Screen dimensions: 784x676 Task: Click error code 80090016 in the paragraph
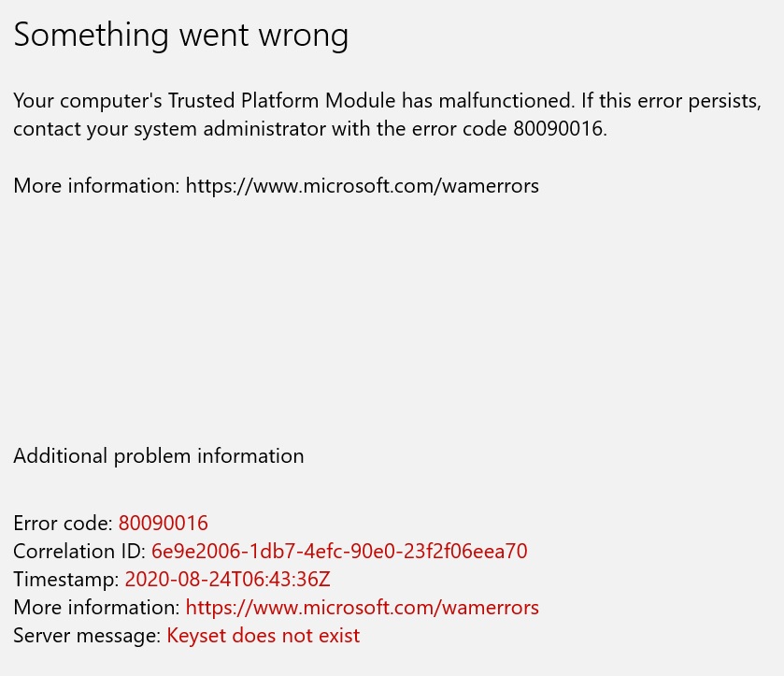[x=558, y=129]
